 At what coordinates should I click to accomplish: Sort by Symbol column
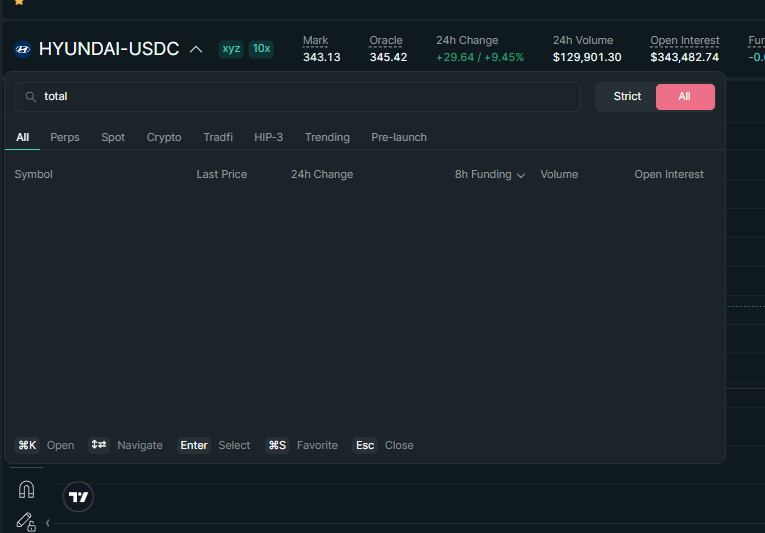[33, 175]
